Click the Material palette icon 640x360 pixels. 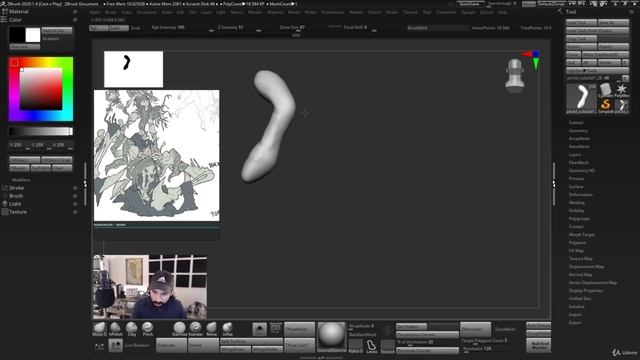click(x=4, y=12)
